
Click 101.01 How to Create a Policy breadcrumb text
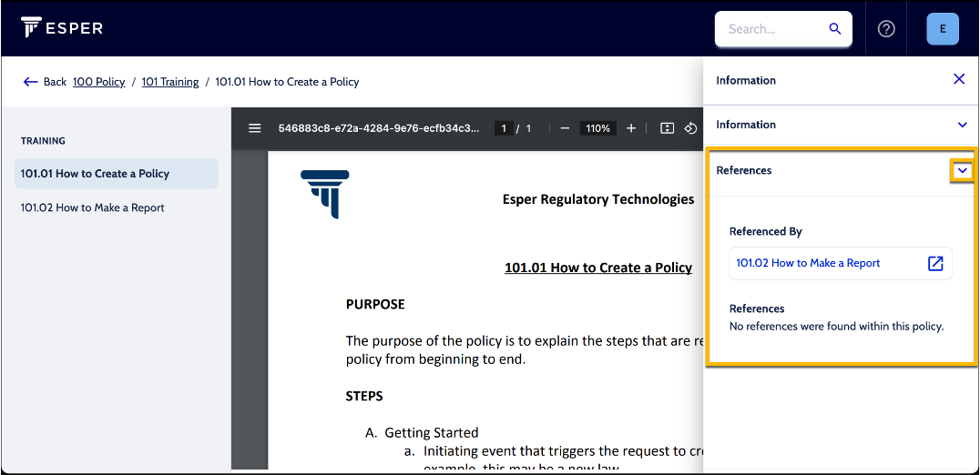tap(287, 82)
